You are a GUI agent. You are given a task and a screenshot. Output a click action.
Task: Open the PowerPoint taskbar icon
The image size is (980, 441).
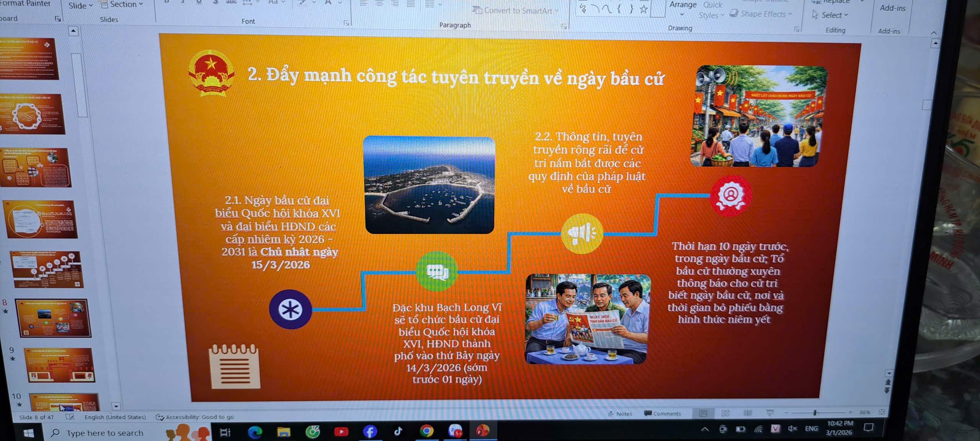click(x=482, y=431)
